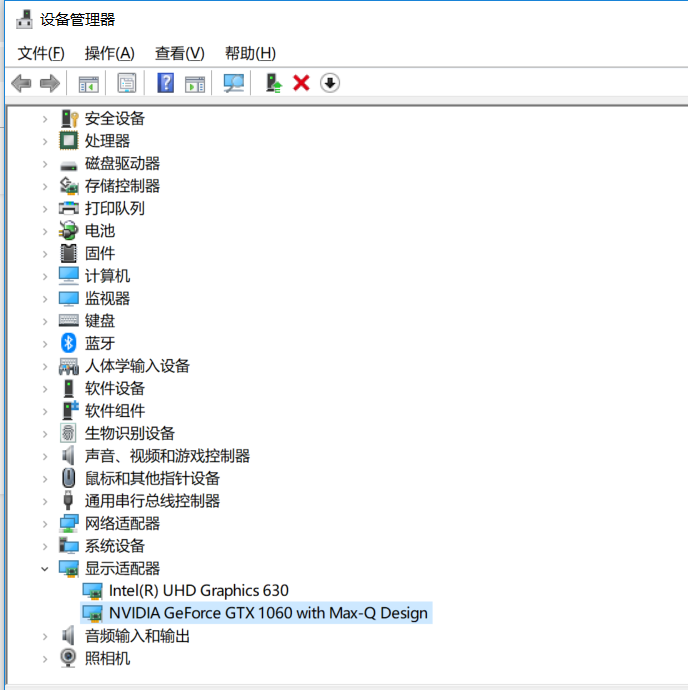Select Intel(R) UHD Graphics 630 label
Viewport: 688px width, 690px height.
tap(199, 591)
